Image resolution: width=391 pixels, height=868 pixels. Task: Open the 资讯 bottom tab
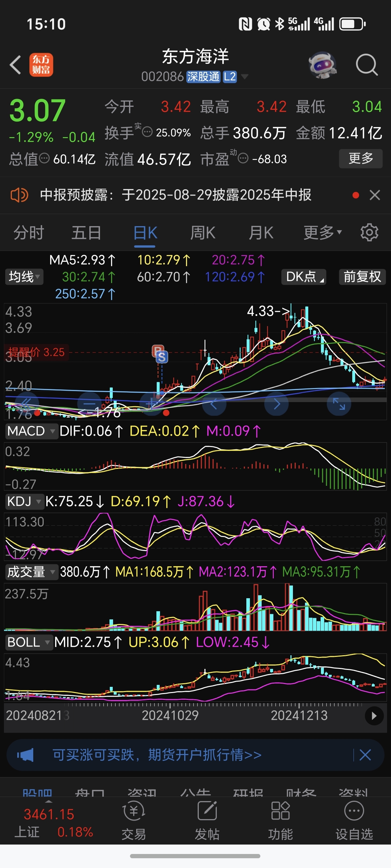point(142,792)
